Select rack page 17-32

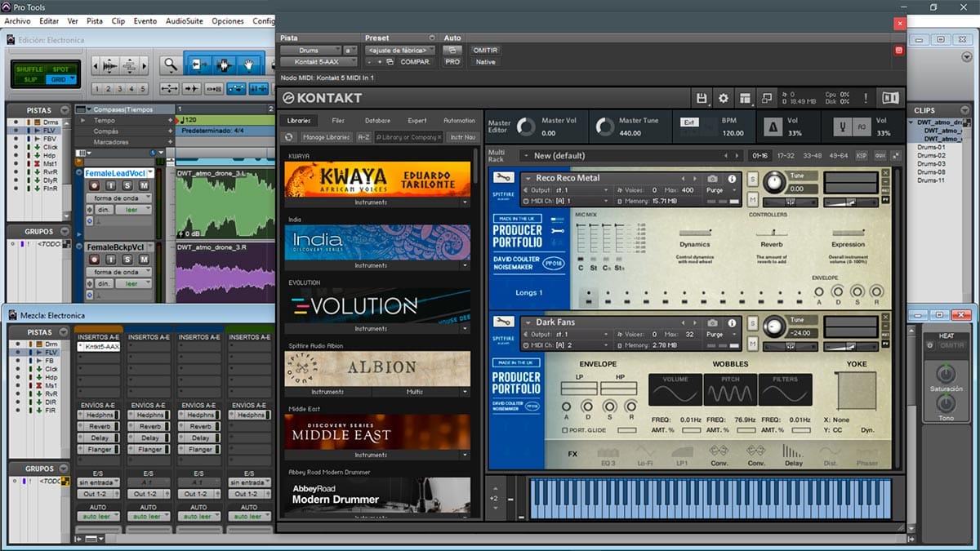tap(786, 155)
